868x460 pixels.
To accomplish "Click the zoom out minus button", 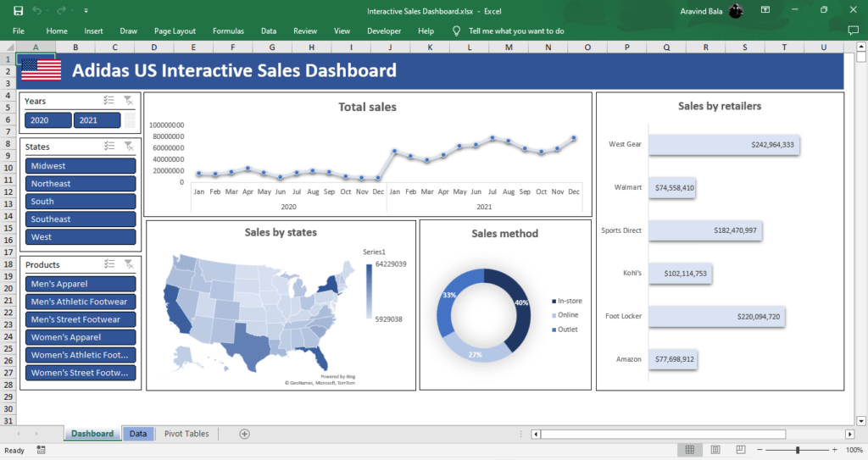I will coord(760,450).
